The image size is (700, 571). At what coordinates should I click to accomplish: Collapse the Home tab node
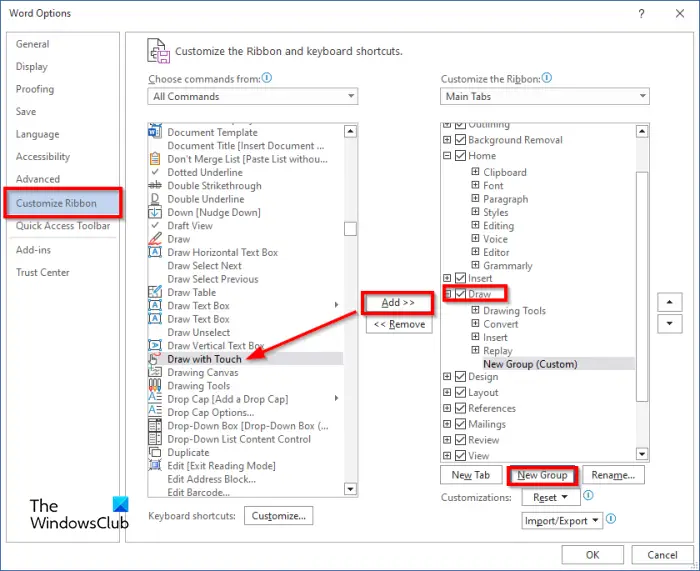click(x=447, y=155)
